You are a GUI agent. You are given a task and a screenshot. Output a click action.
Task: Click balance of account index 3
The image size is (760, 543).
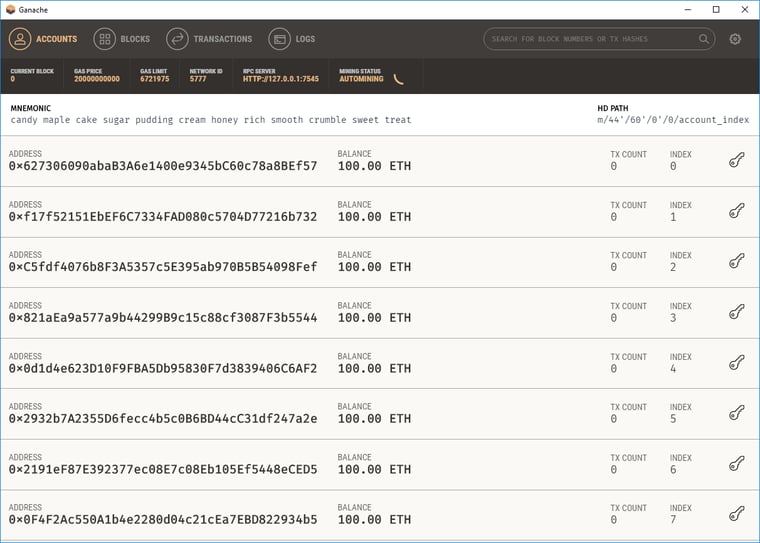click(x=374, y=318)
